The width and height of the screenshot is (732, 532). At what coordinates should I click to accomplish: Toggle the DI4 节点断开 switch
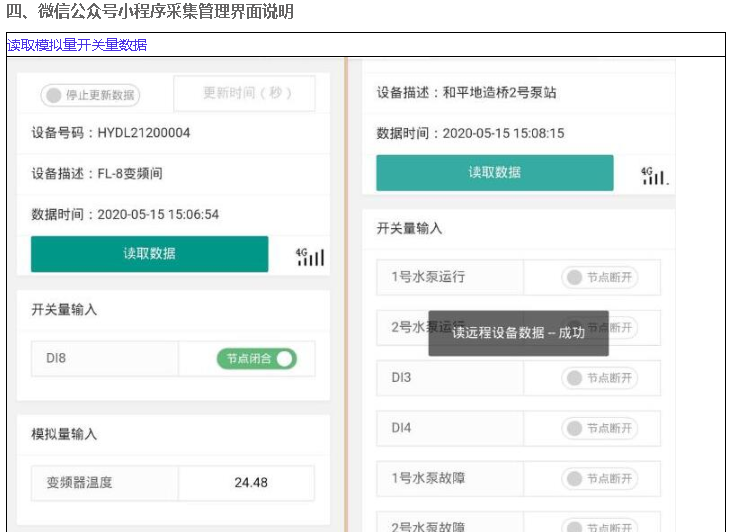tap(598, 428)
